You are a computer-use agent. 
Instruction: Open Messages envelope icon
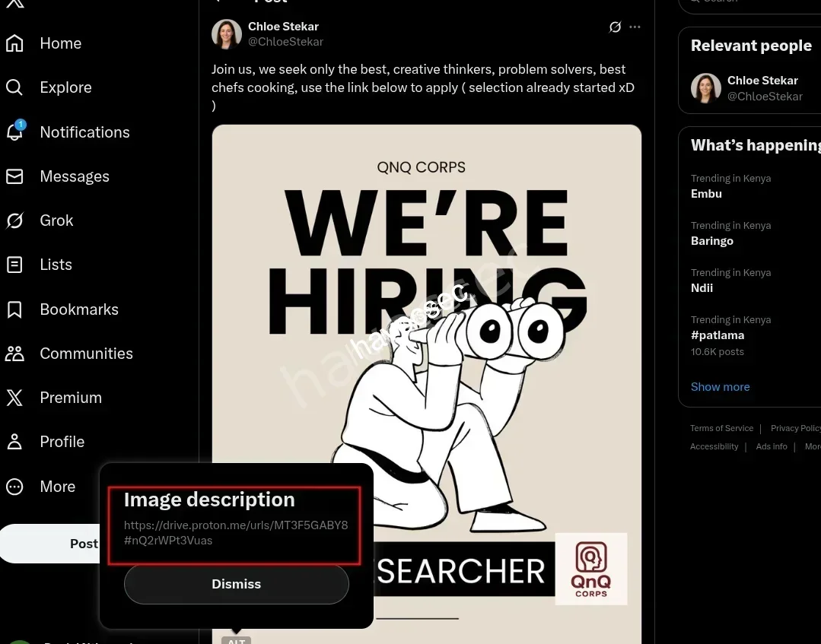pyautogui.click(x=14, y=176)
